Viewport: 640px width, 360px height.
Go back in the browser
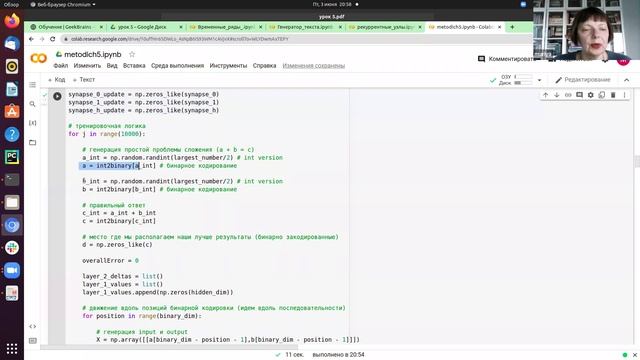[31, 39]
